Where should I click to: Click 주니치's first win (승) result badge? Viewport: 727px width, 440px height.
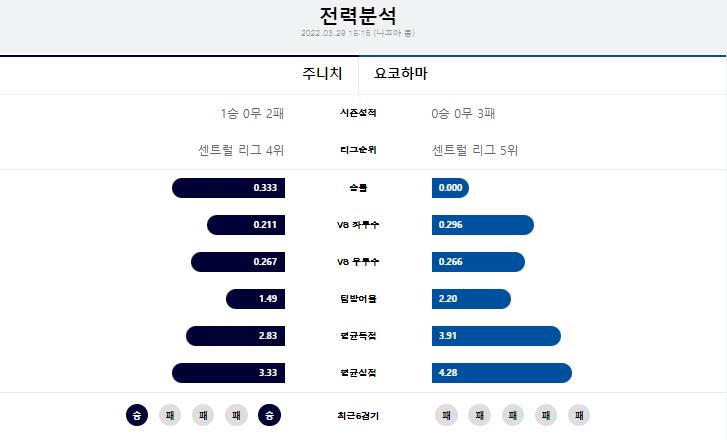click(x=137, y=415)
